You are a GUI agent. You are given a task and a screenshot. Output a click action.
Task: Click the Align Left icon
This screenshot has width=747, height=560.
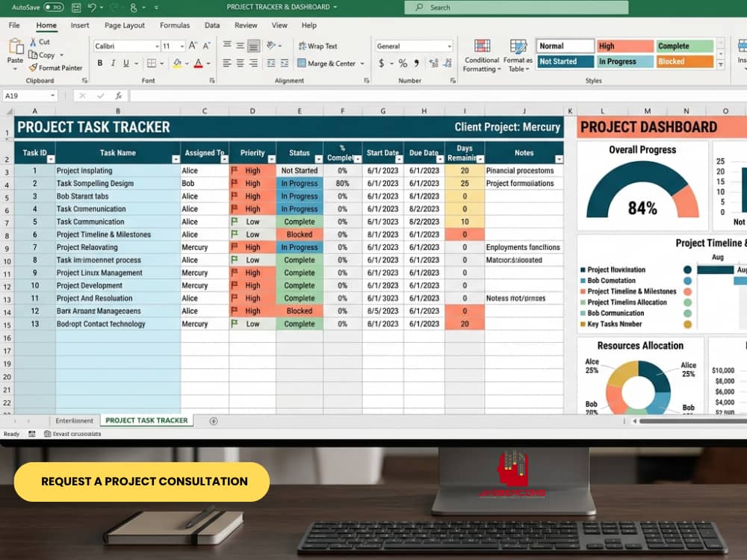(227, 63)
